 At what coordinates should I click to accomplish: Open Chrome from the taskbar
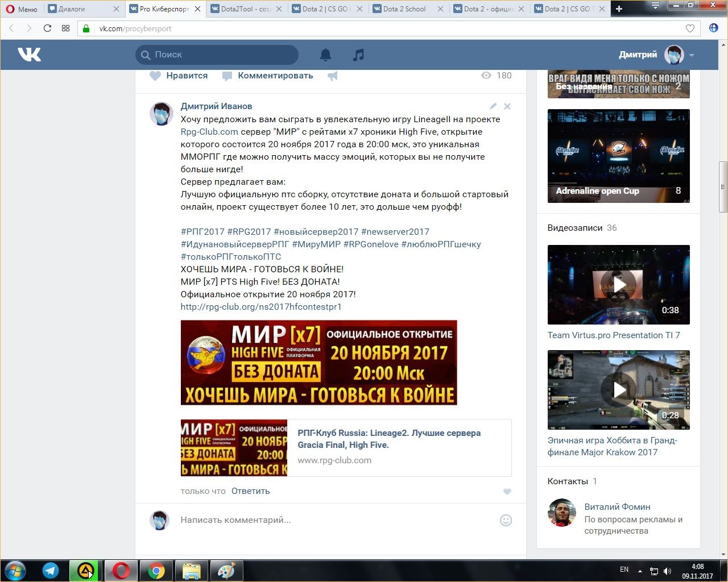pyautogui.click(x=156, y=571)
